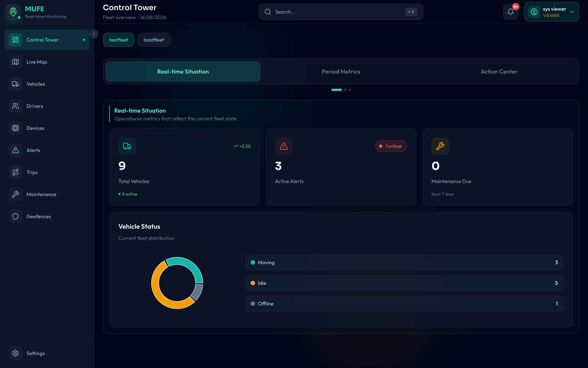Click the 'Next 7 days' text

pyautogui.click(x=442, y=194)
